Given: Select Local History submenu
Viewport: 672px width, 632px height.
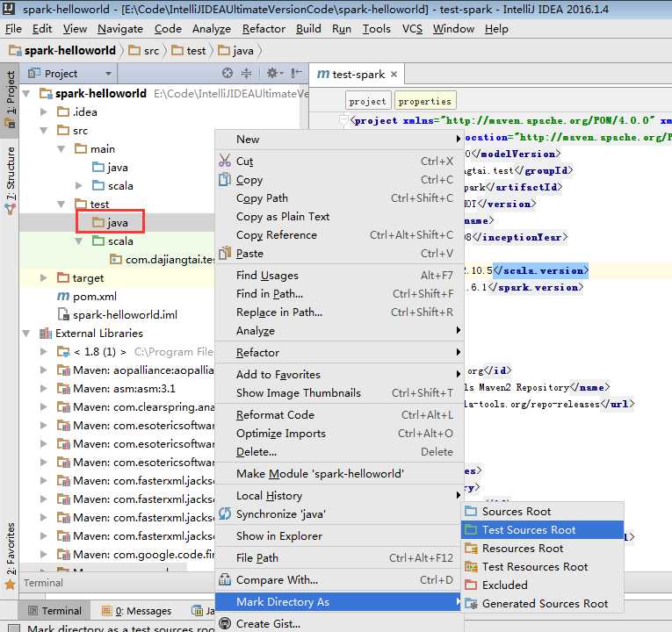Looking at the screenshot, I should click(x=339, y=495).
